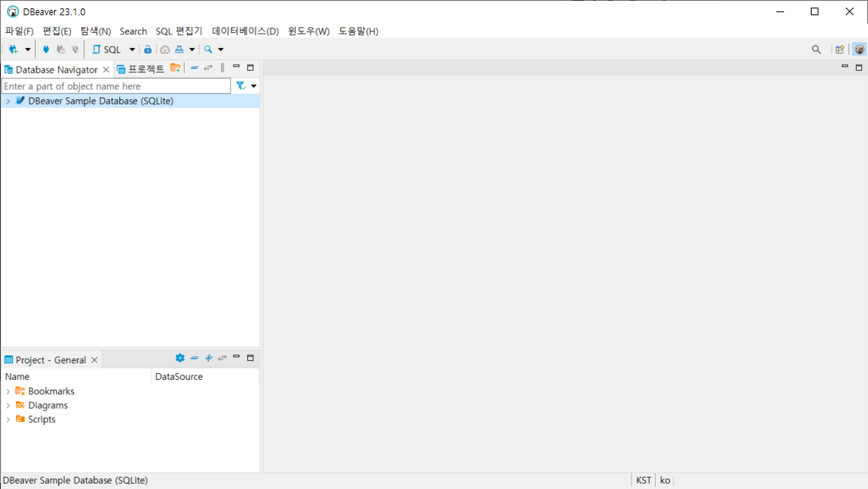Open a new SQL script button

pos(106,50)
